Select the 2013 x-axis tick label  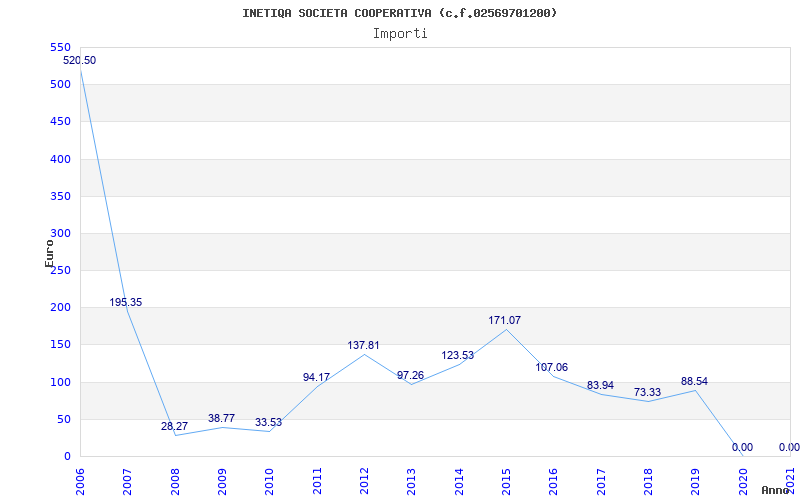(412, 482)
